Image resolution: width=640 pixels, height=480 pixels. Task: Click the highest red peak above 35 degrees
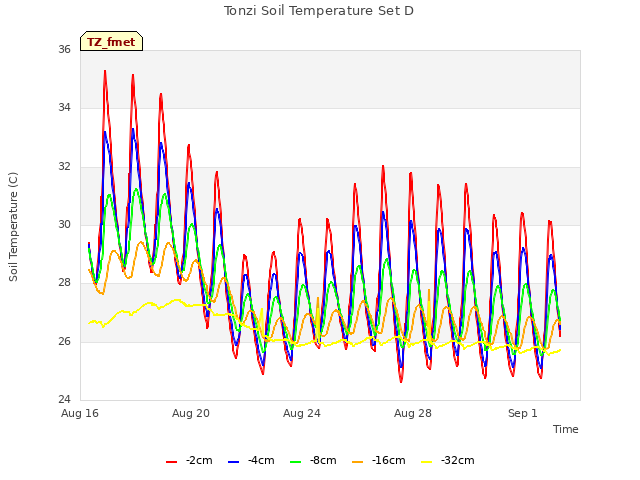tap(105, 71)
